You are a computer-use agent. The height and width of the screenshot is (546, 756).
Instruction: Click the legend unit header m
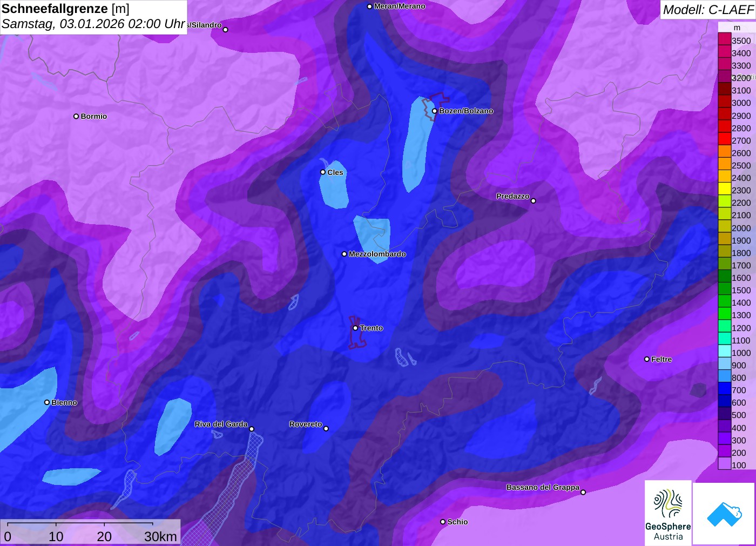(737, 28)
